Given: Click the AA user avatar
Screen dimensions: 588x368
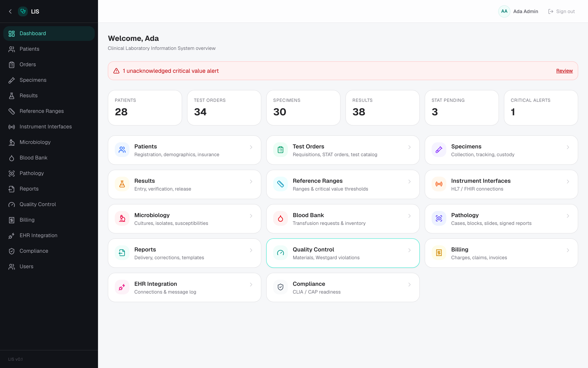Looking at the screenshot, I should (504, 11).
